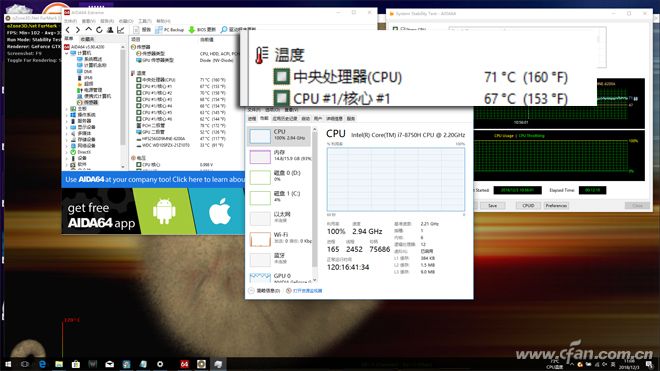Click the 项目 column header
The image size is (660, 371).
click(136, 40)
